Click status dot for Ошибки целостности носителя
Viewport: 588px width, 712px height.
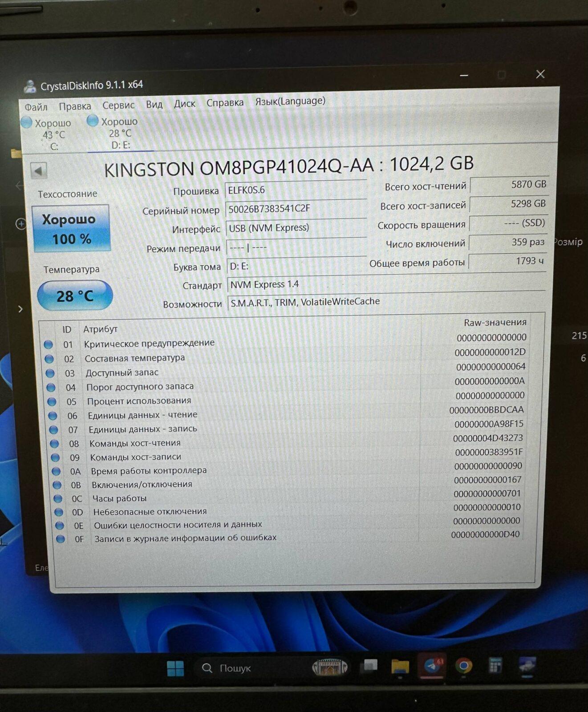point(60,526)
